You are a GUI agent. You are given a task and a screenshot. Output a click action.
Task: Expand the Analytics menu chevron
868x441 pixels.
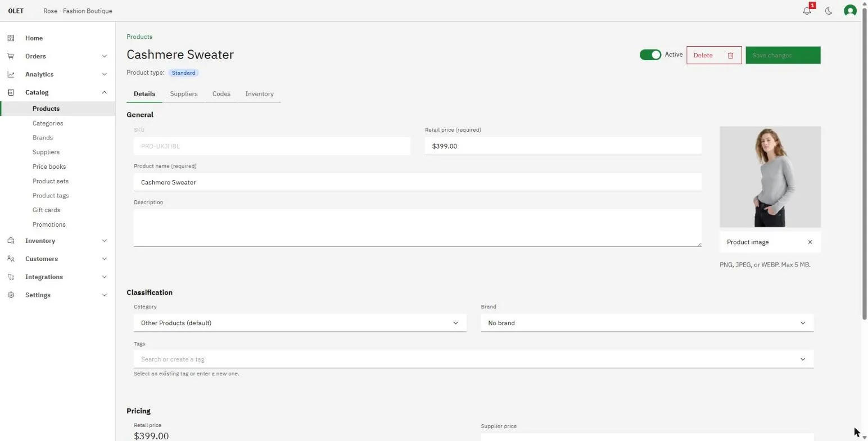point(104,74)
